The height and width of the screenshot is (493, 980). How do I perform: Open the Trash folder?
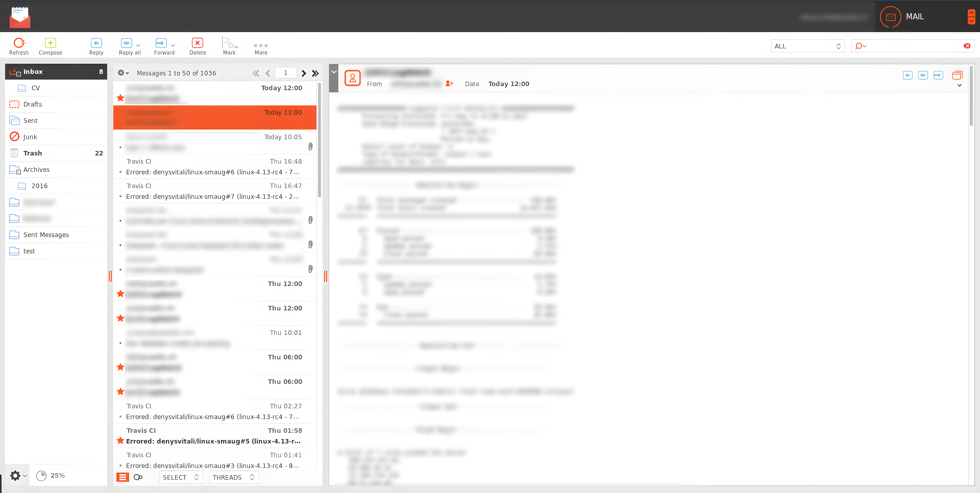(33, 153)
